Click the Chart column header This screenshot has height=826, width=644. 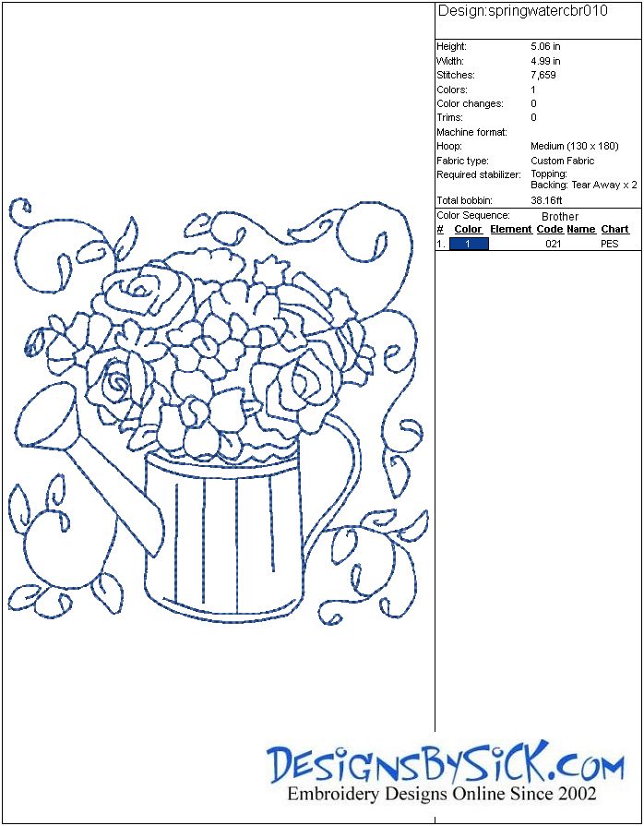tap(614, 229)
